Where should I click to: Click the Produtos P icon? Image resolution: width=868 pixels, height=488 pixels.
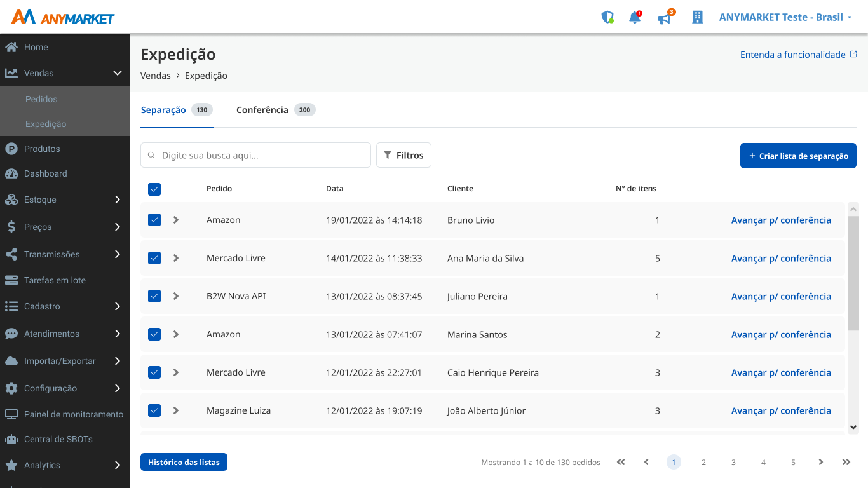(11, 149)
